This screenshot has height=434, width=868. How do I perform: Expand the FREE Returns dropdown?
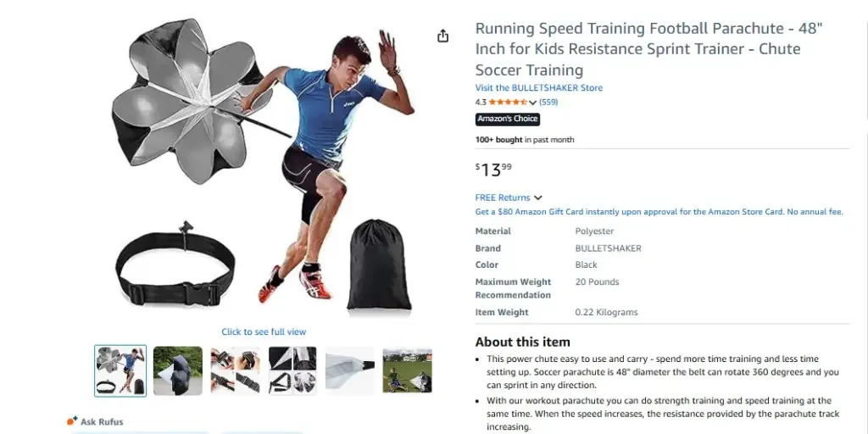[509, 198]
